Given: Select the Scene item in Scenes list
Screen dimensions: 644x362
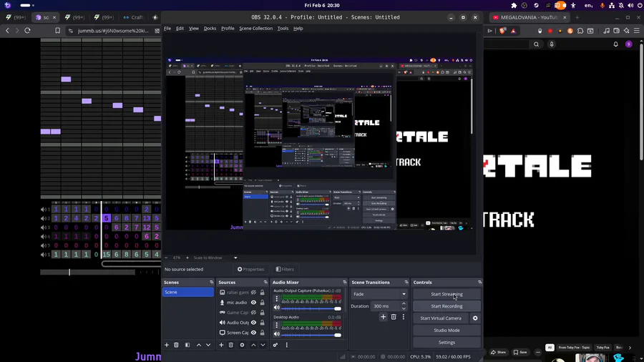Looking at the screenshot, I should tap(187, 292).
